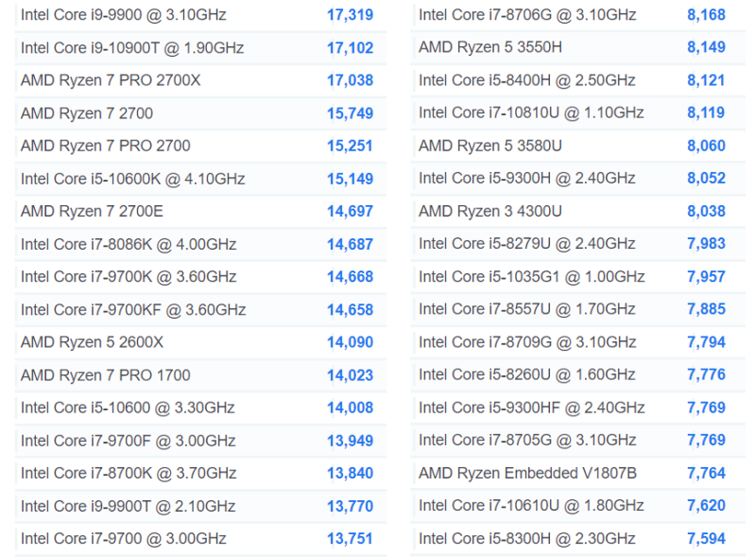
Task: Click the score 17,102
Action: 350,48
